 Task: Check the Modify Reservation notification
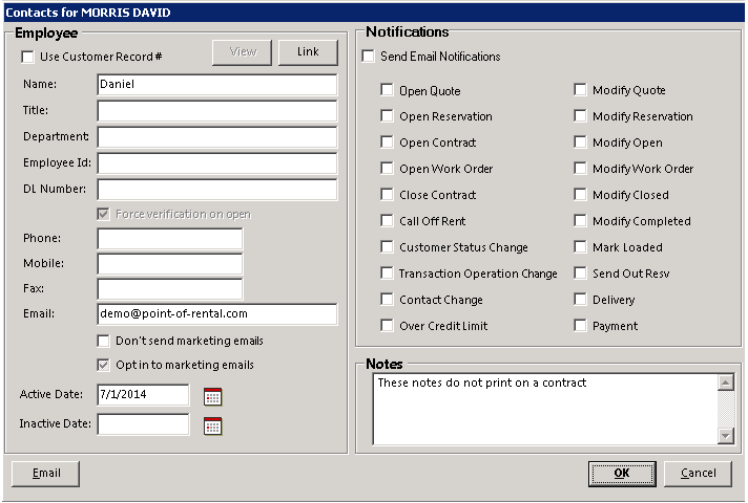580,116
